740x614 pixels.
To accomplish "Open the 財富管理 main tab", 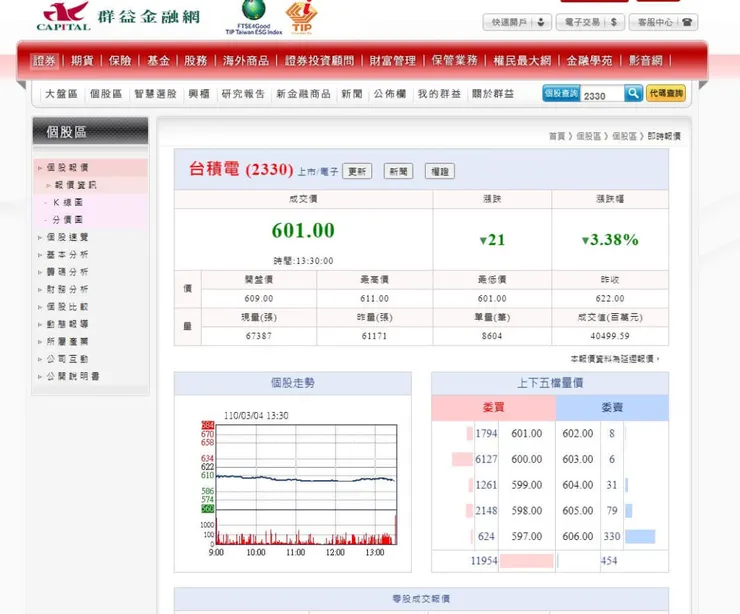I will [x=393, y=61].
